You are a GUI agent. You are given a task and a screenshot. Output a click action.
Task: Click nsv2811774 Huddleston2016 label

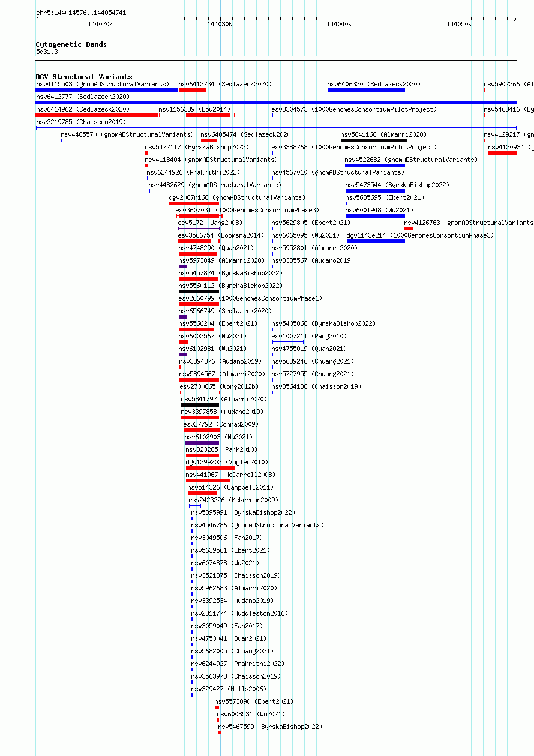[239, 613]
